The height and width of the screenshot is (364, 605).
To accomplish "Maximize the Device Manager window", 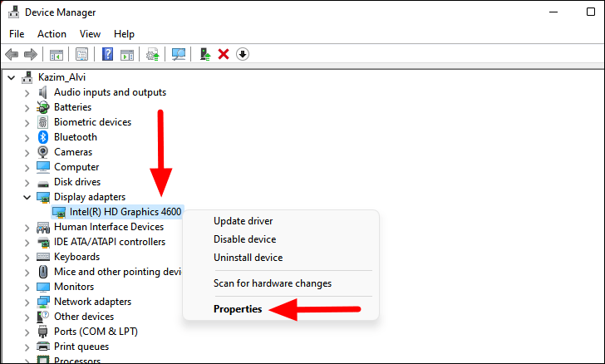I will pos(591,12).
